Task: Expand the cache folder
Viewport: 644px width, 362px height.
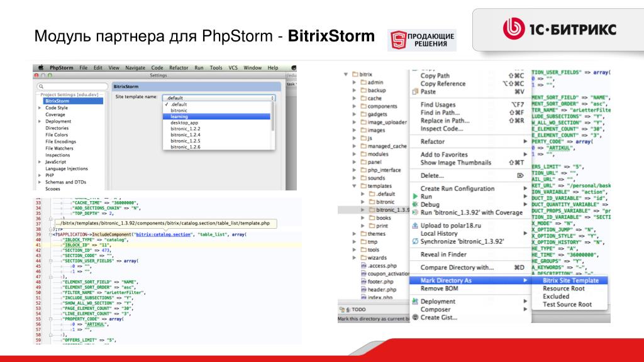Action: click(x=355, y=99)
